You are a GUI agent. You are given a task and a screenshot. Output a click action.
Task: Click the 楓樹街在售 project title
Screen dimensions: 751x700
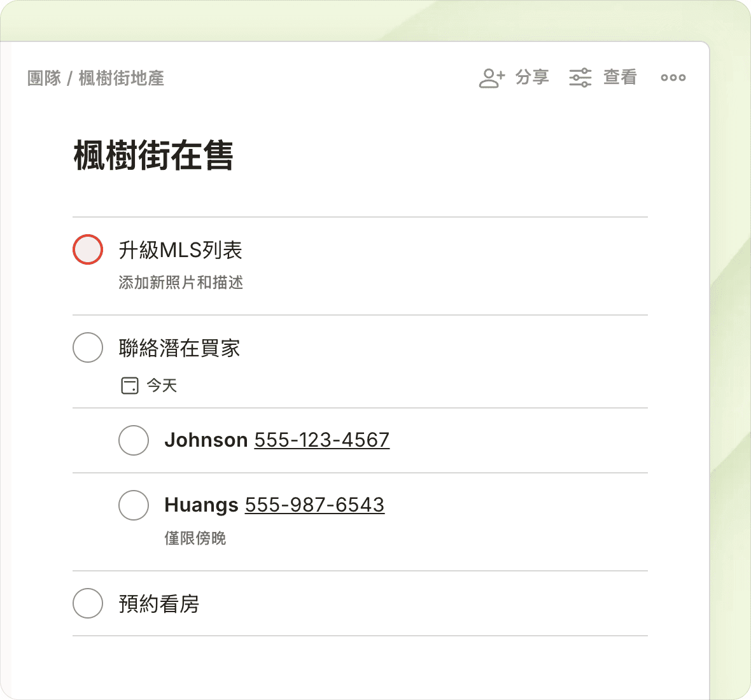[x=153, y=156]
